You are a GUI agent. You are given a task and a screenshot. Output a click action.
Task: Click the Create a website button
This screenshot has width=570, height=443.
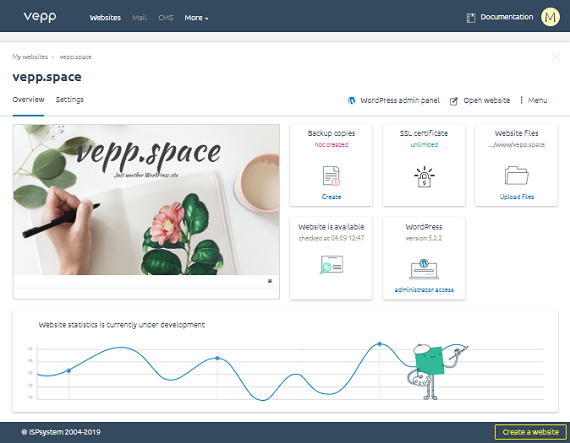tap(530, 432)
